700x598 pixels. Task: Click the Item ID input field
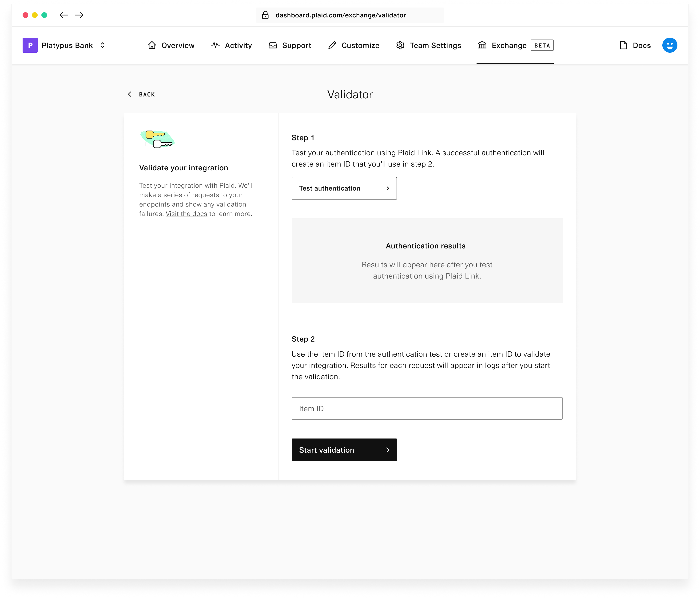coord(426,408)
